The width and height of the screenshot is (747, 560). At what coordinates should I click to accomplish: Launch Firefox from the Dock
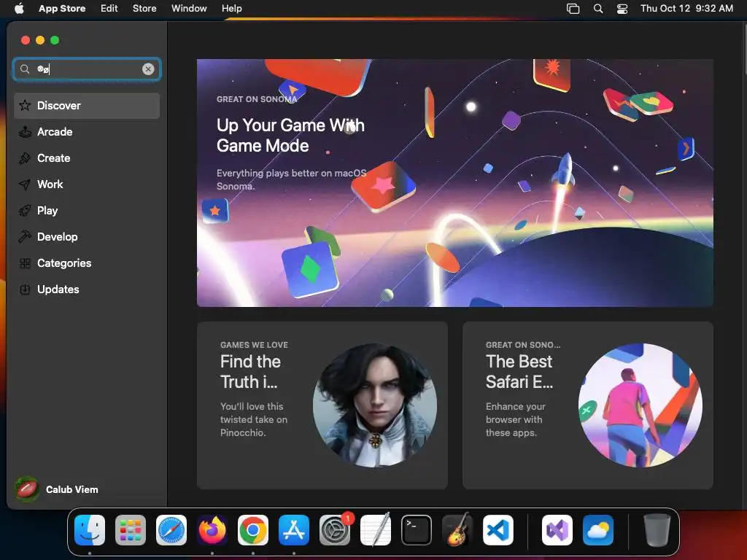212,530
